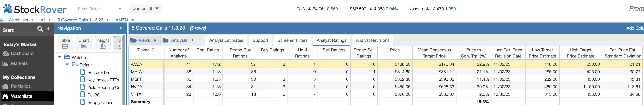Click the S&P 500 index quote
This screenshot has height=105, width=644.
coord(373,9)
